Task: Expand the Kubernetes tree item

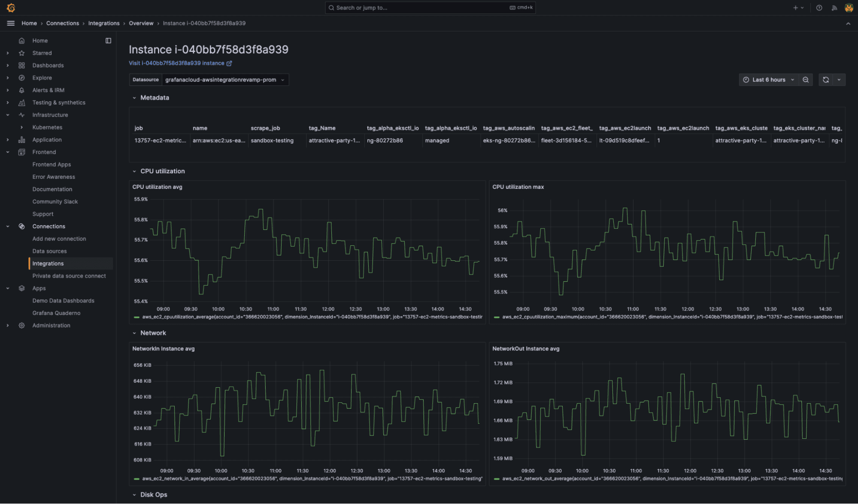Action: click(21, 127)
